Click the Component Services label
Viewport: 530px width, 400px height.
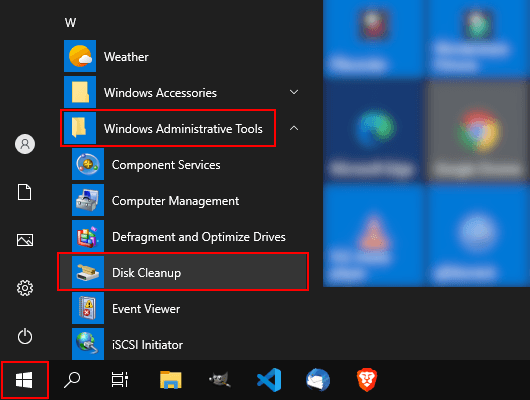point(166,165)
